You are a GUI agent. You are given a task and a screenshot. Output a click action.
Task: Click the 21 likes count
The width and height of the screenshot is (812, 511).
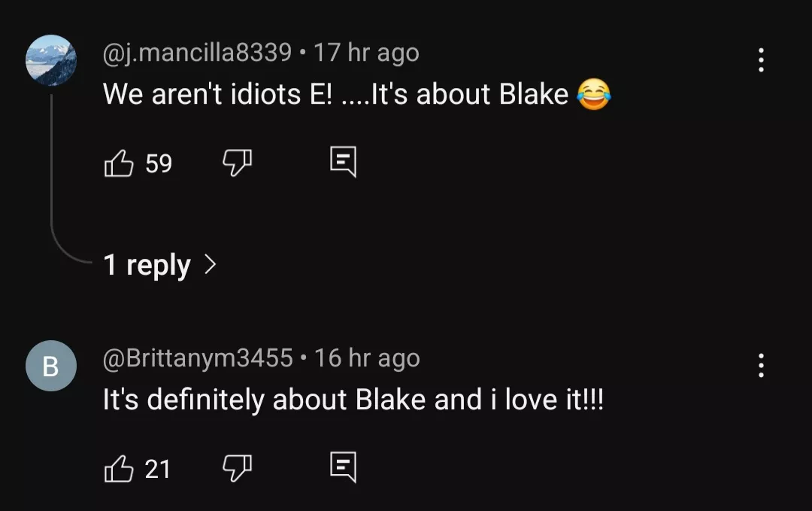(158, 470)
